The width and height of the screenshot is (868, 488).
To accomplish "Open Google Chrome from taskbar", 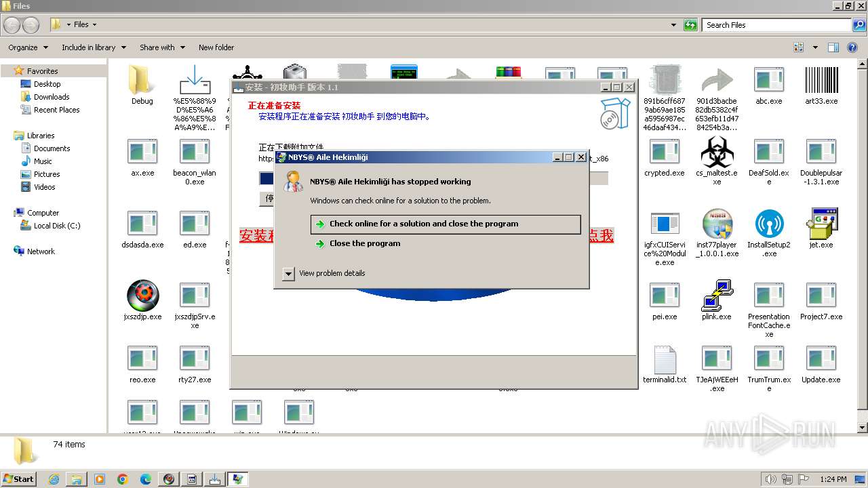I will click(x=123, y=479).
